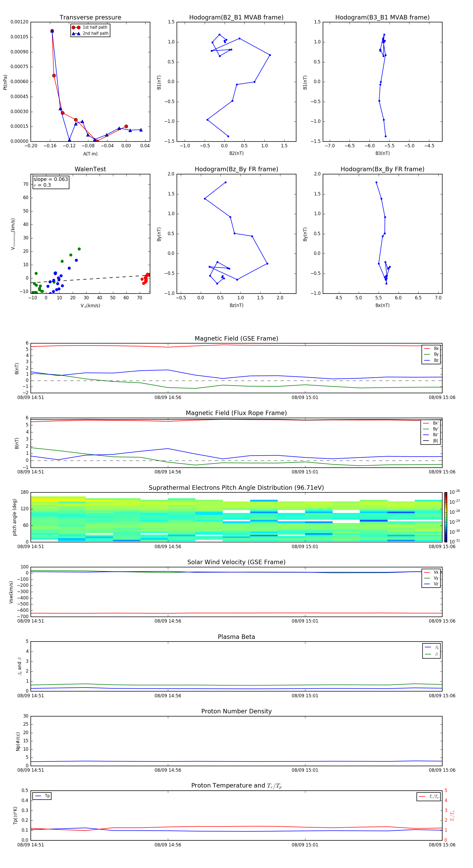The height and width of the screenshot is (868, 473).
Task: Click the 'Vy' legend entry
Action: (431, 578)
